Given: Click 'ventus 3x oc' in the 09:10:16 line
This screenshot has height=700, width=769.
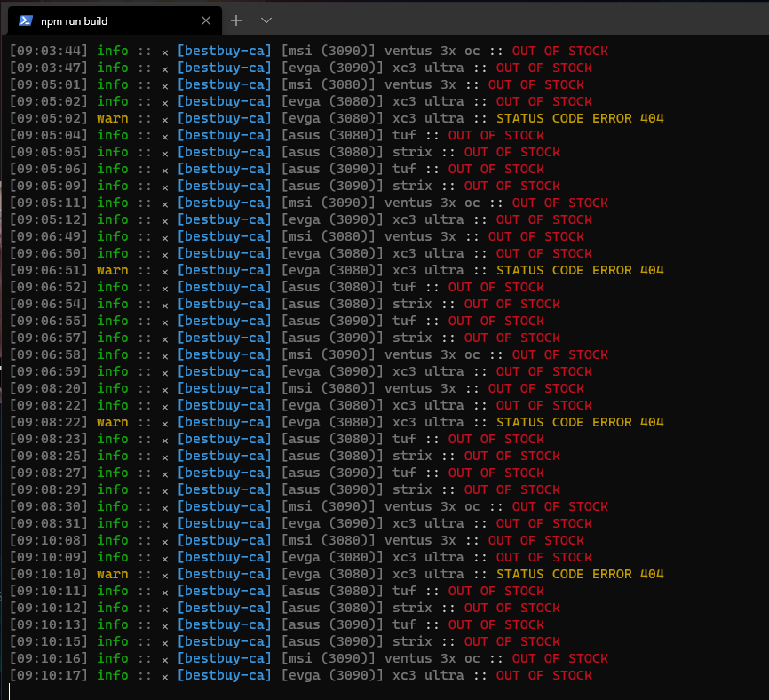Looking at the screenshot, I should [432, 658].
